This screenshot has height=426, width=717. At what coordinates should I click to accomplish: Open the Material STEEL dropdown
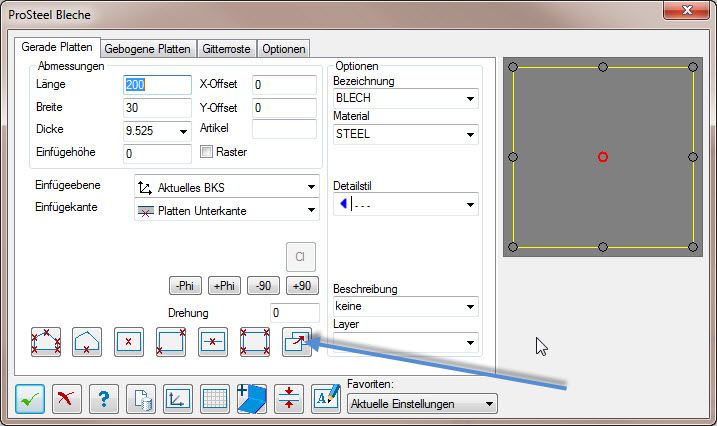point(470,135)
